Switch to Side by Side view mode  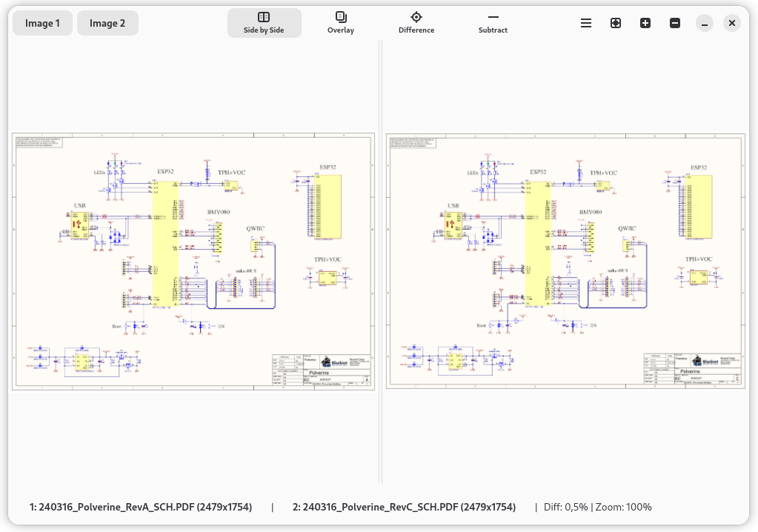[264, 23]
